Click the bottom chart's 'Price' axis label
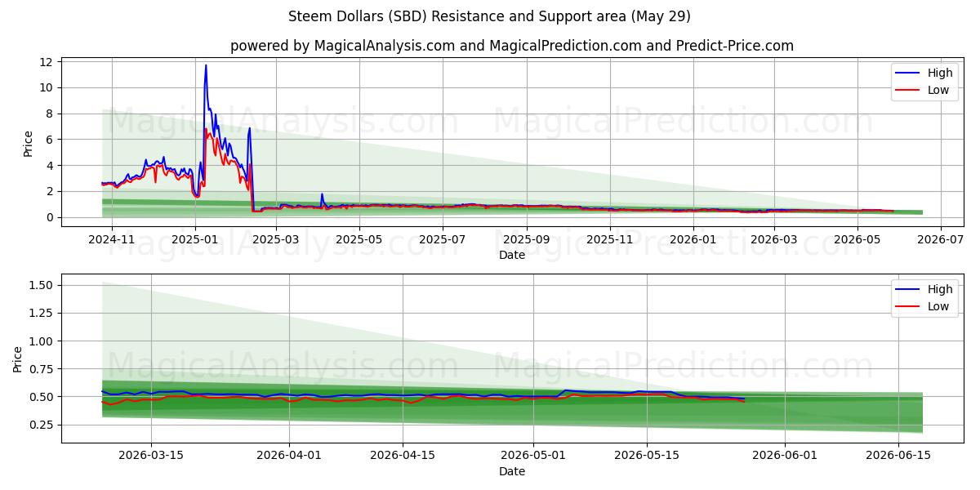980x490 pixels. click(18, 359)
